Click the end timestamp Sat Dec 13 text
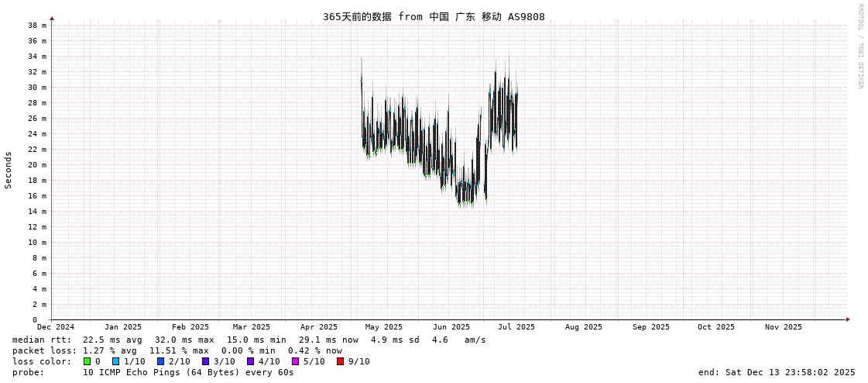This screenshot has height=383, width=868. (x=777, y=372)
